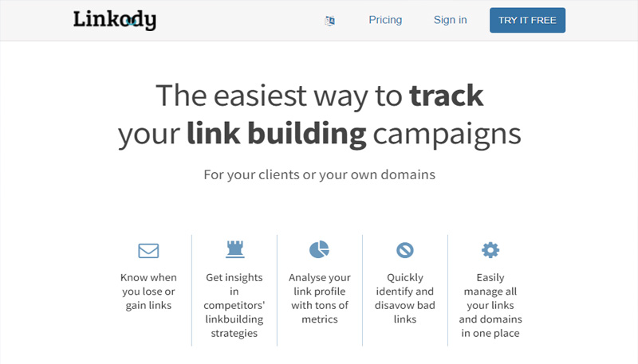Click Quickly identify and disavow bad links
The image size is (638, 364).
pos(405,298)
